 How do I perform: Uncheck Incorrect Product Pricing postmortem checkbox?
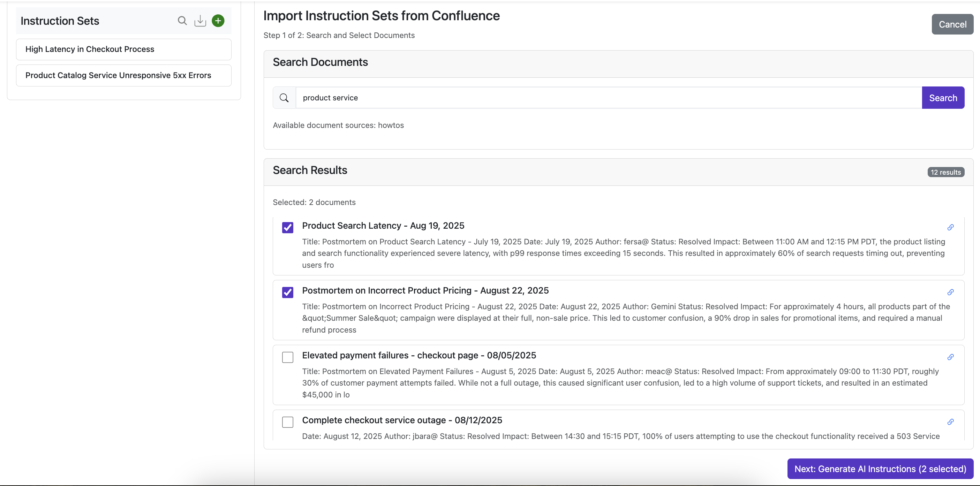288,292
